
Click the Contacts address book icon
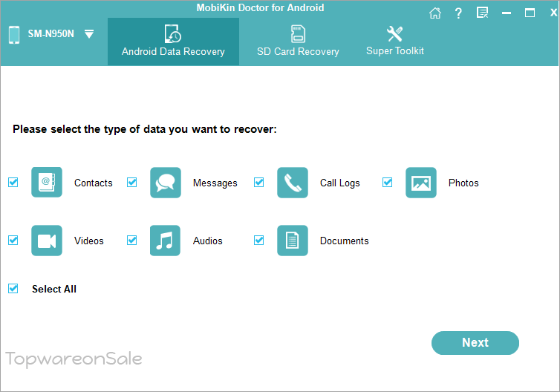click(x=47, y=183)
